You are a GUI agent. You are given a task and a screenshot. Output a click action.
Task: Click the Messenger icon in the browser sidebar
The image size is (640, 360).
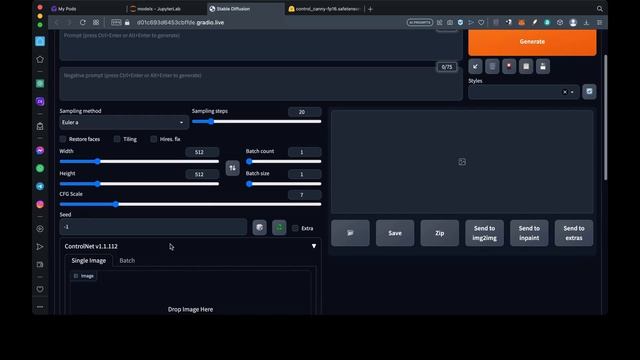click(x=40, y=151)
